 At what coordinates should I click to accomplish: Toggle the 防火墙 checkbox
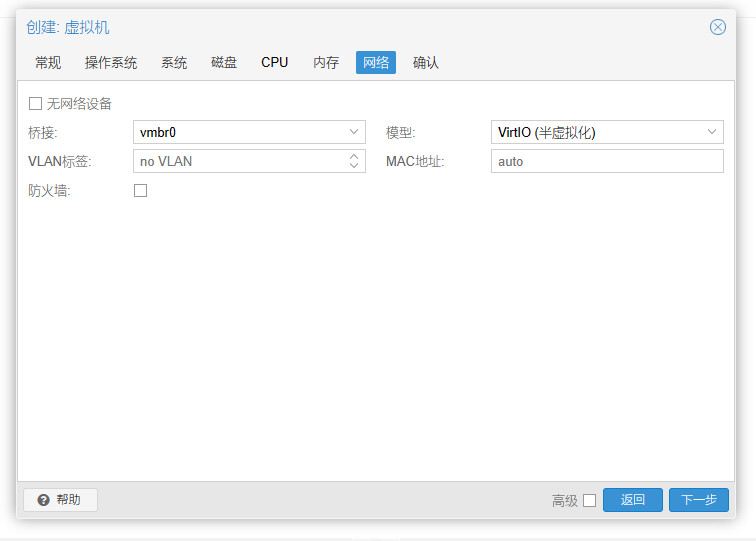tap(140, 190)
